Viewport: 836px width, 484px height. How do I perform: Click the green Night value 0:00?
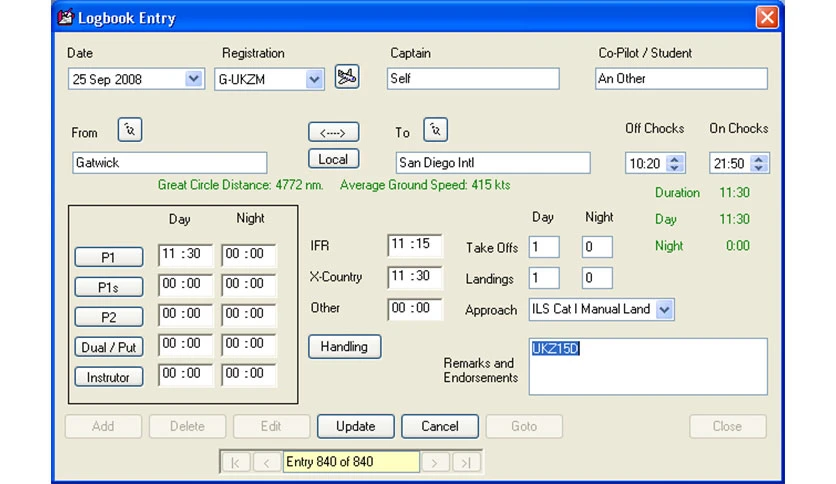click(738, 246)
